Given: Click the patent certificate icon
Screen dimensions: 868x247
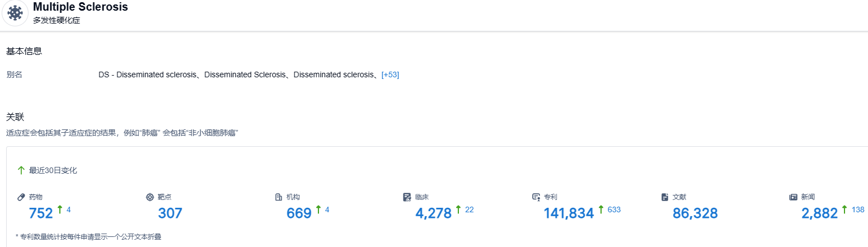Looking at the screenshot, I should [536, 197].
